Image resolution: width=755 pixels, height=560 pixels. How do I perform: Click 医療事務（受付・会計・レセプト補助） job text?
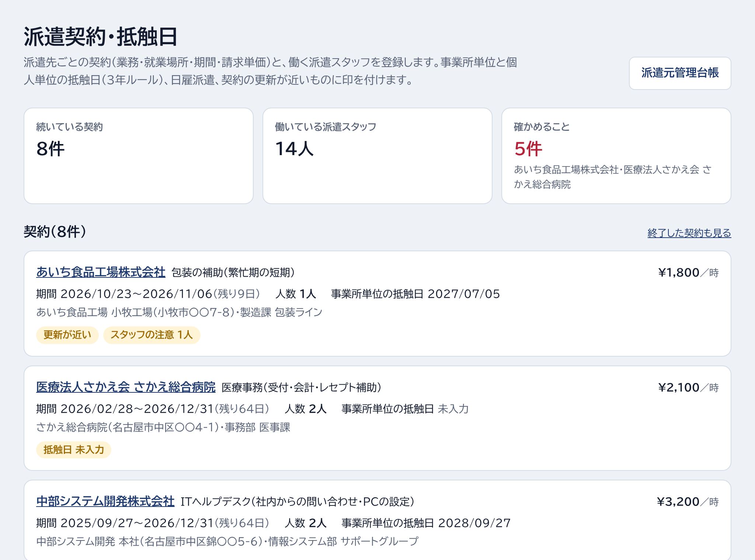pyautogui.click(x=302, y=388)
